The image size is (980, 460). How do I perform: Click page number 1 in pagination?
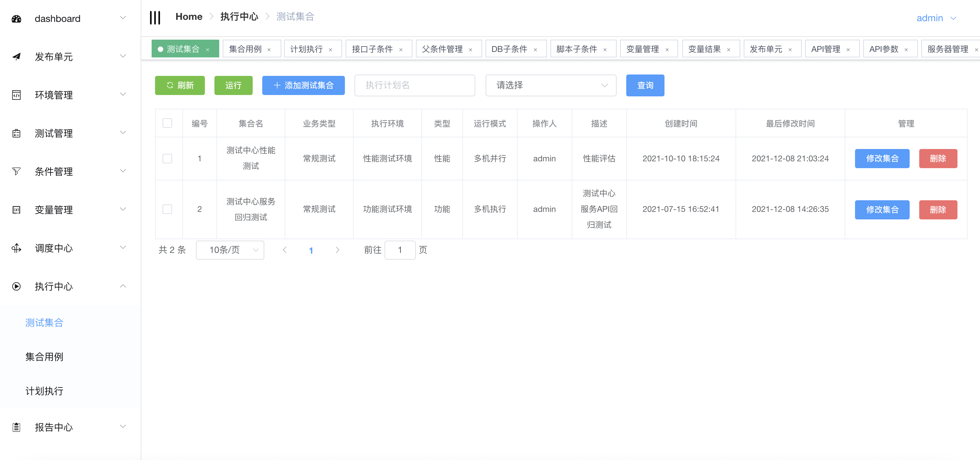pyautogui.click(x=311, y=250)
